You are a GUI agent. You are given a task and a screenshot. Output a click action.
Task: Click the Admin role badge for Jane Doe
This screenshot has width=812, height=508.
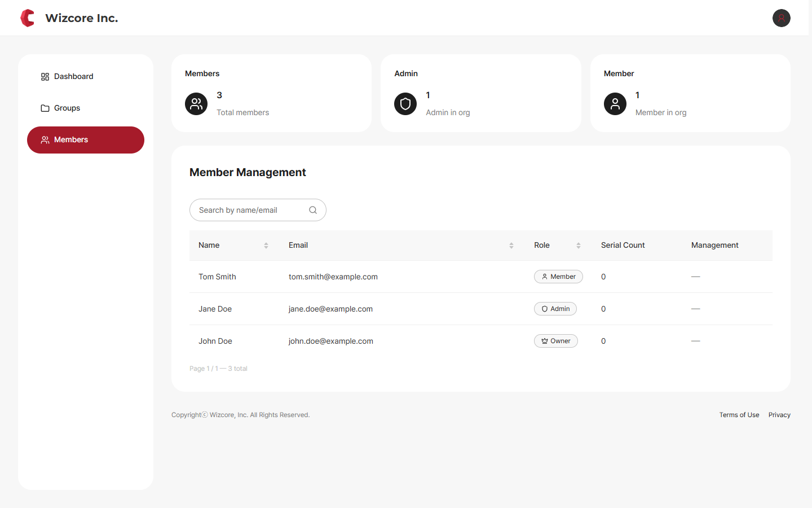[555, 309]
